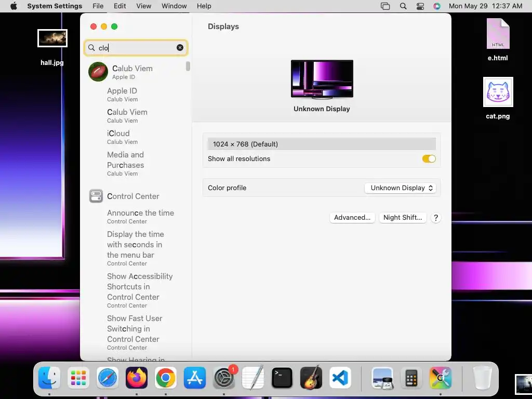Select the 1024 × 768 (Default) resolution
The width and height of the screenshot is (532, 399).
click(x=322, y=144)
